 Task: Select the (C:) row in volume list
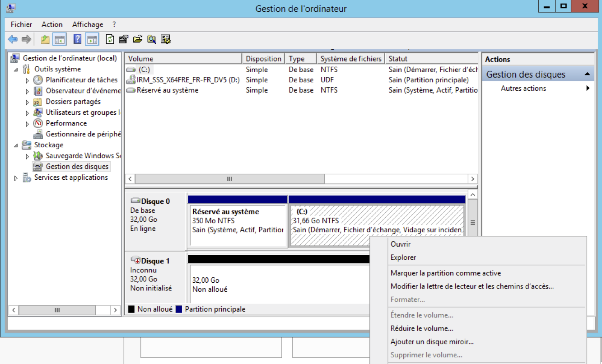(x=301, y=70)
